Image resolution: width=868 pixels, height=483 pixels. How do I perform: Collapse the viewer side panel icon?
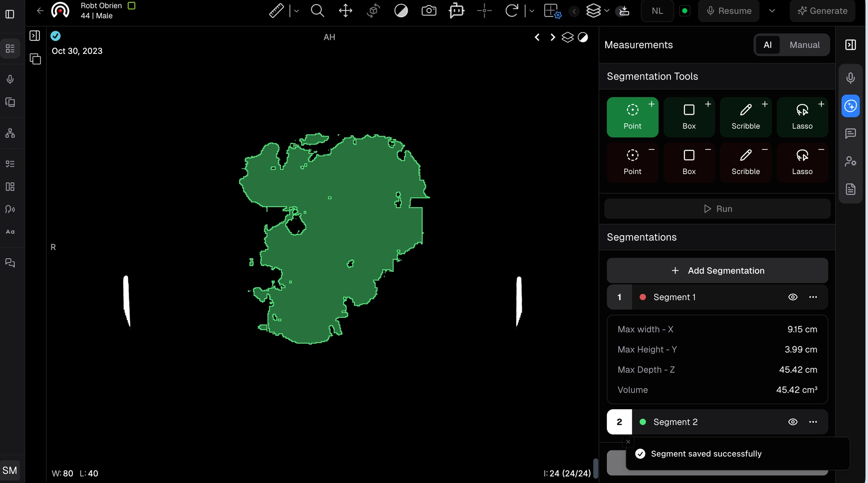(35, 36)
